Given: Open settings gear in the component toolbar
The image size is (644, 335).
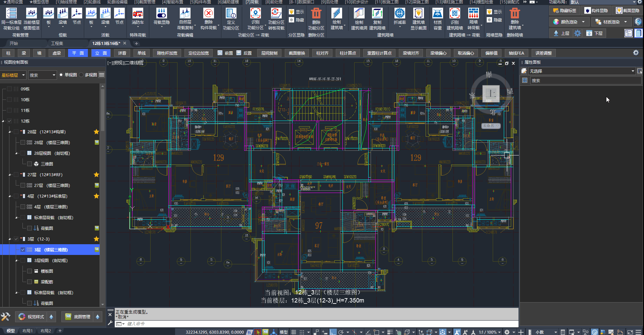Looking at the screenshot, I should pos(636,53).
